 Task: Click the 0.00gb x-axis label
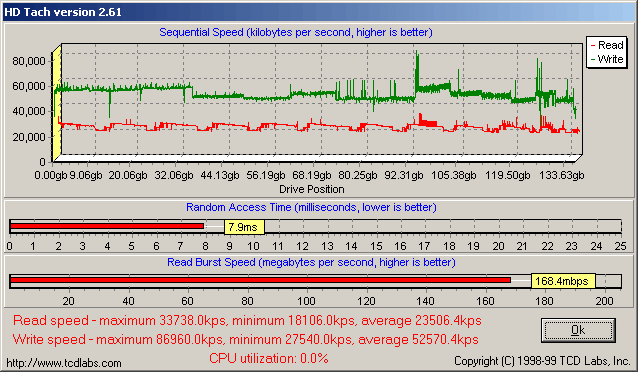50,175
